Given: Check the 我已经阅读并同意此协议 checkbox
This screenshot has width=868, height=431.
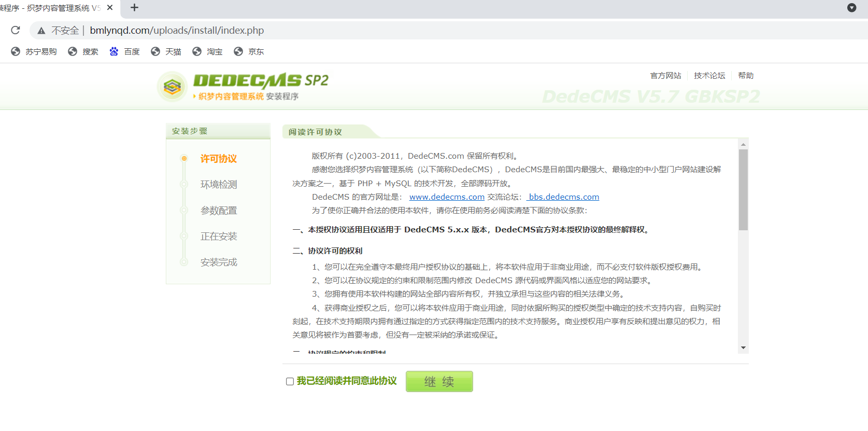Looking at the screenshot, I should click(x=290, y=381).
